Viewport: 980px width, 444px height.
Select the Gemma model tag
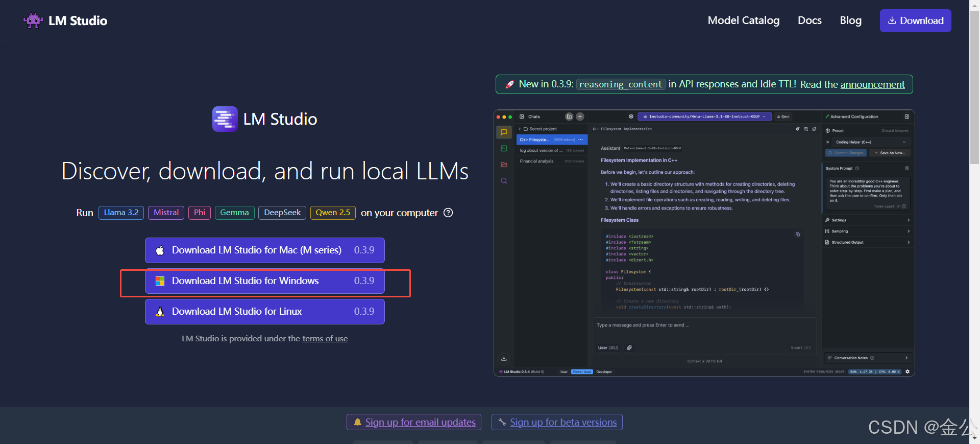(x=234, y=213)
